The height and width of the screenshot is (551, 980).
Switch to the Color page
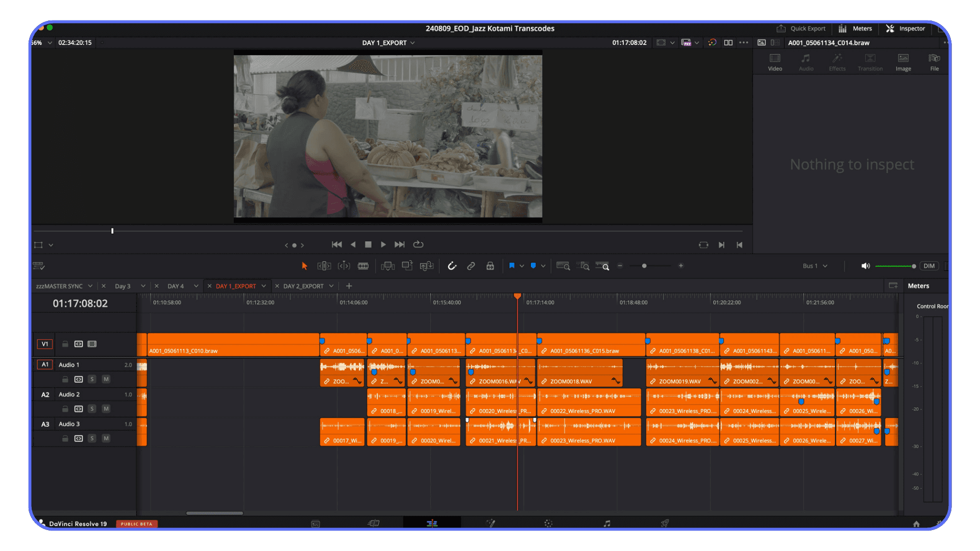(x=548, y=523)
